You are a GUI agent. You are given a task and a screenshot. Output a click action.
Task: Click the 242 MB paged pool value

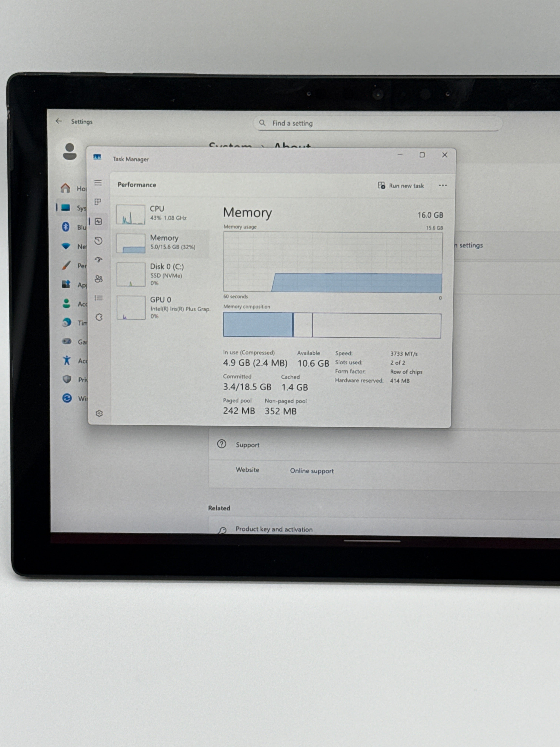tap(239, 411)
